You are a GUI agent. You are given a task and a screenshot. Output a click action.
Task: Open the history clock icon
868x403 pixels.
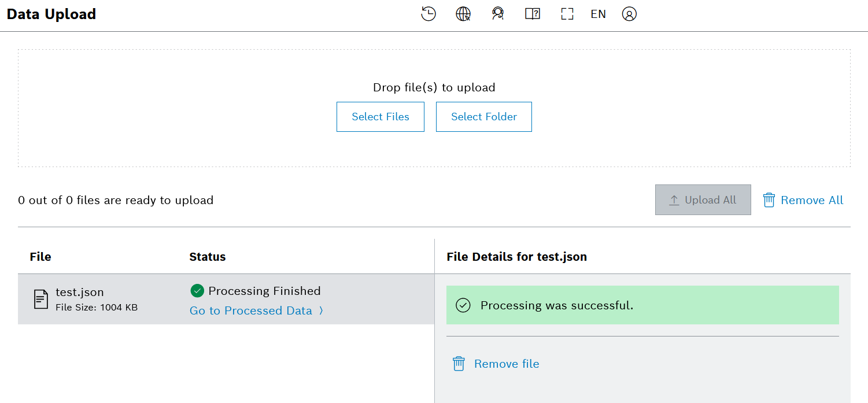[428, 14]
